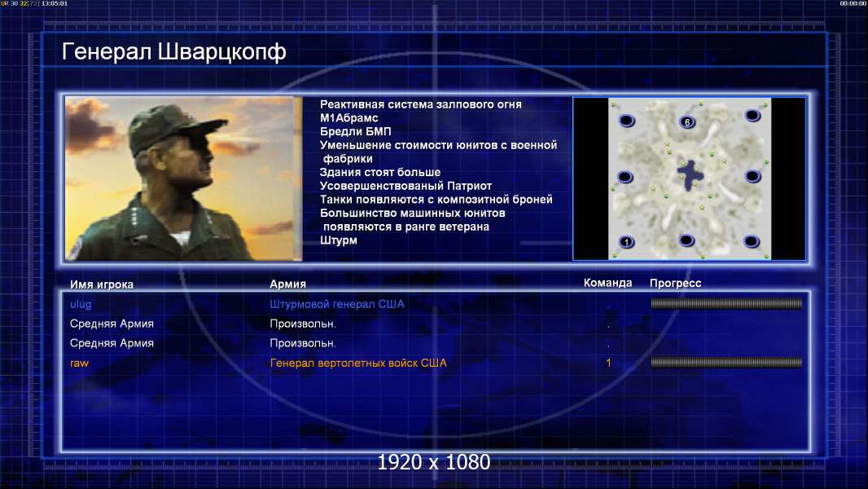Click the raw loading progress bar
The image size is (868, 489).
[726, 363]
